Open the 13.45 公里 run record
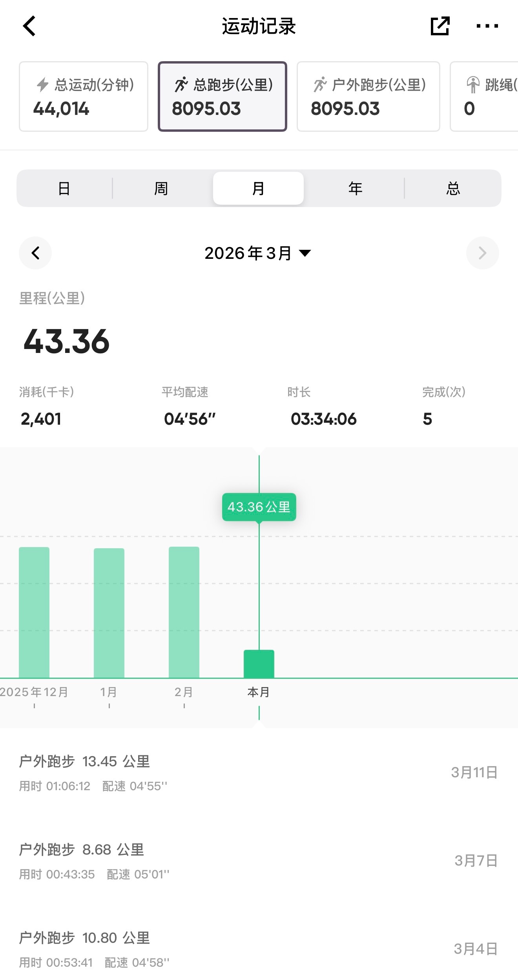 [x=259, y=773]
